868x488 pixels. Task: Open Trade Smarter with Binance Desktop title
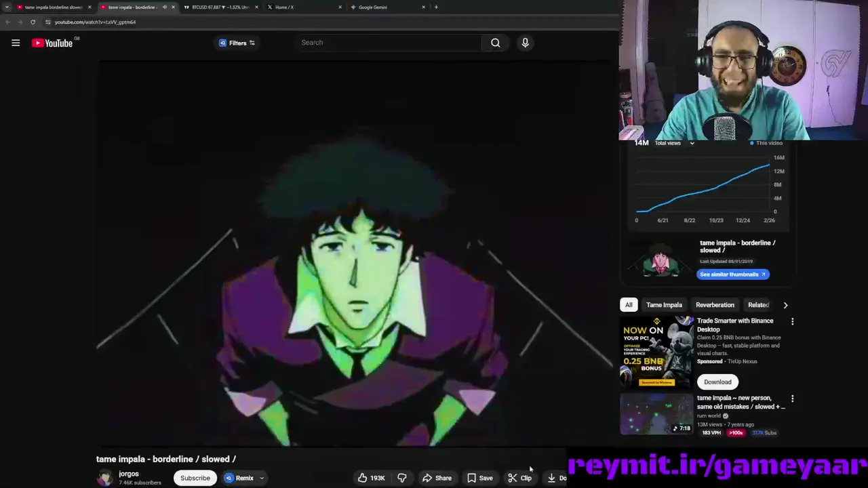pyautogui.click(x=735, y=325)
